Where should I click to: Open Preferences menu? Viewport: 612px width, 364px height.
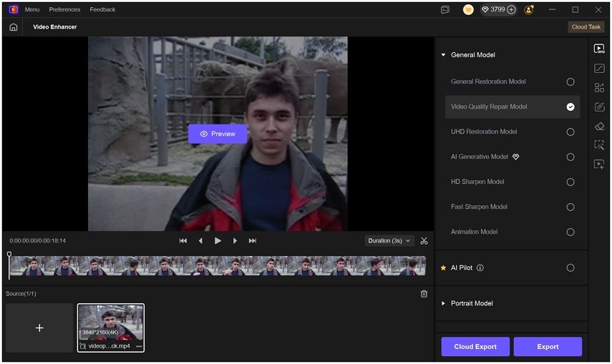(64, 9)
